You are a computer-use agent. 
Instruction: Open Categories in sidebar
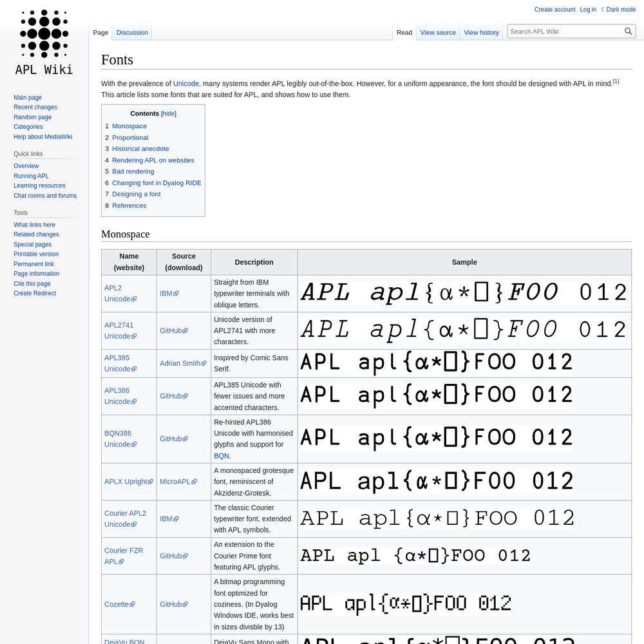coord(28,127)
